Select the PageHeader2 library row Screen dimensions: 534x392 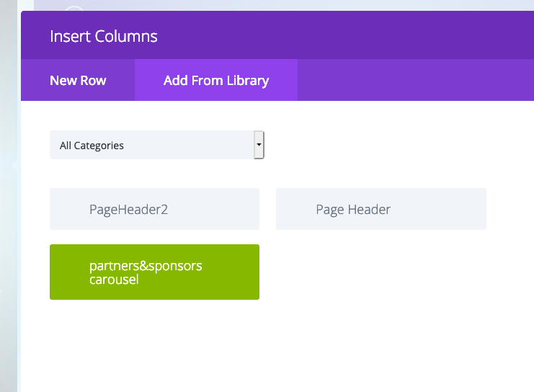[155, 209]
